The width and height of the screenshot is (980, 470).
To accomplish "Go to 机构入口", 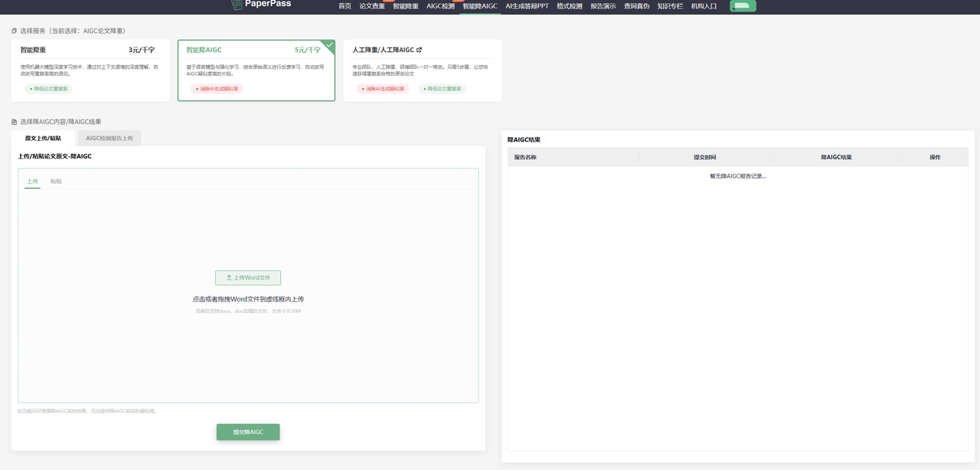I will [704, 6].
